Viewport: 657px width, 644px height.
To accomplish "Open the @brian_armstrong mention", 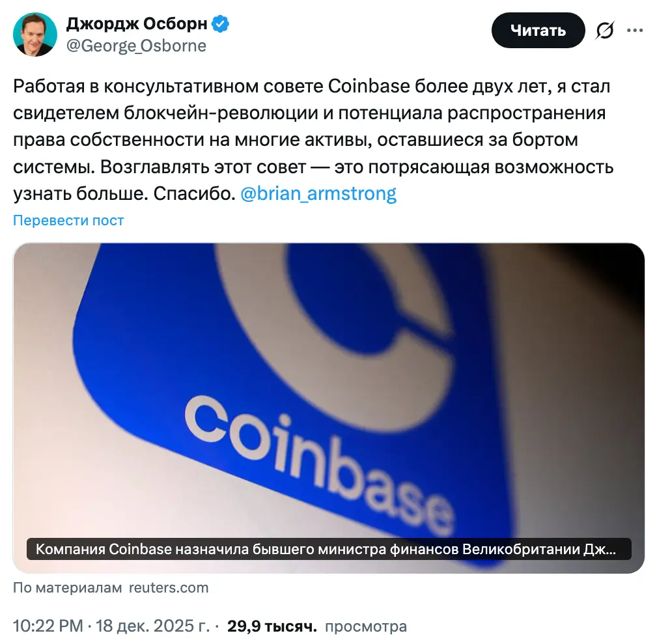I will [x=318, y=193].
